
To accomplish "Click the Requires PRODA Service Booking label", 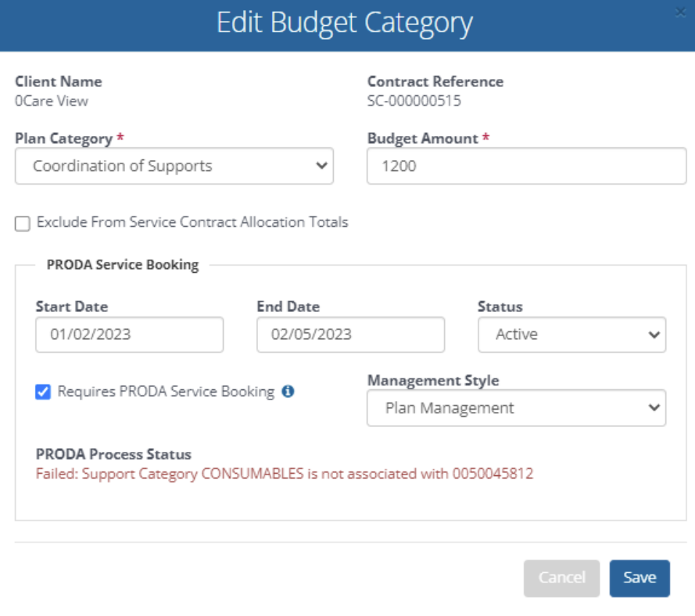I will (x=167, y=392).
